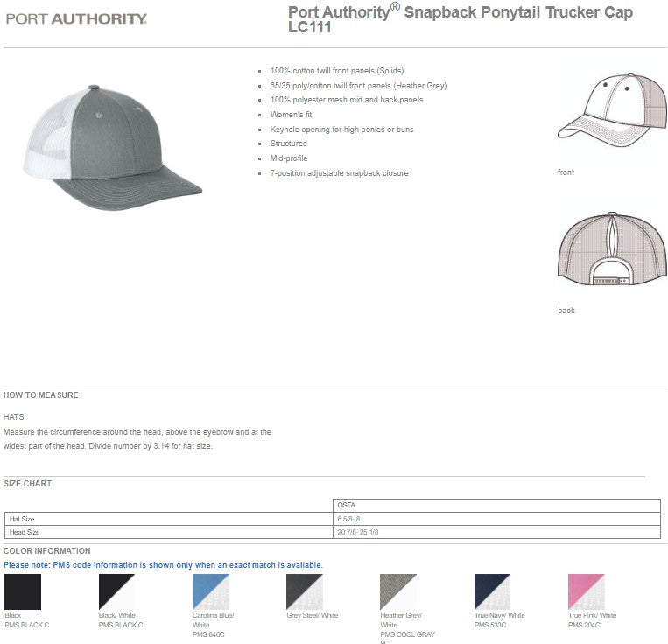The image size is (668, 644).
Task: Click the COLOR INFORMATION heading
Action: pyautogui.click(x=47, y=551)
